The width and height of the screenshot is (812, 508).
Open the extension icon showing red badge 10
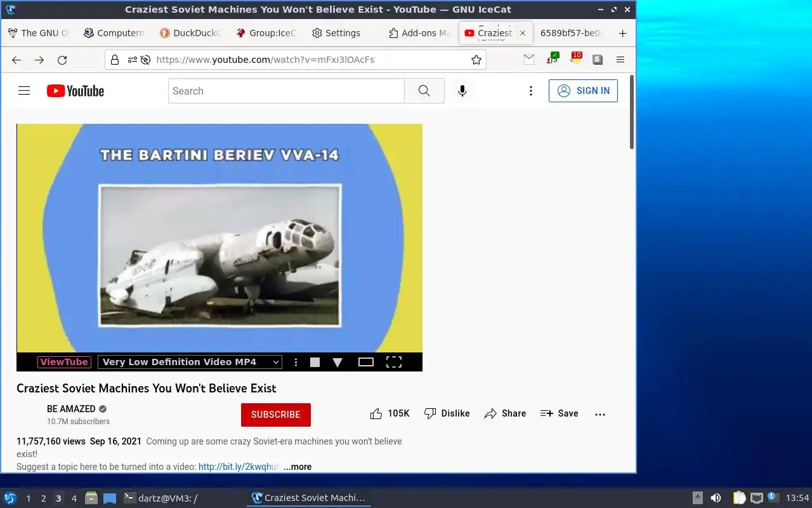pos(575,58)
